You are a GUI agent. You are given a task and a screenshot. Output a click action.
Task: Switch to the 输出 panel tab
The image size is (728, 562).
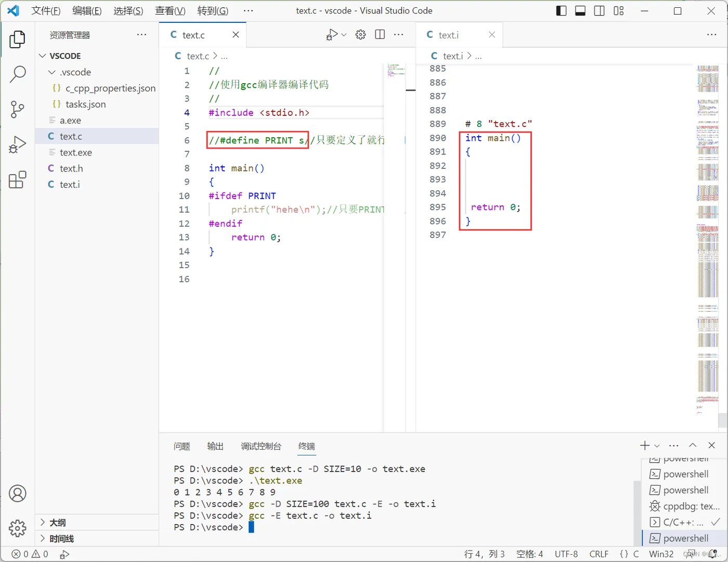point(215,446)
